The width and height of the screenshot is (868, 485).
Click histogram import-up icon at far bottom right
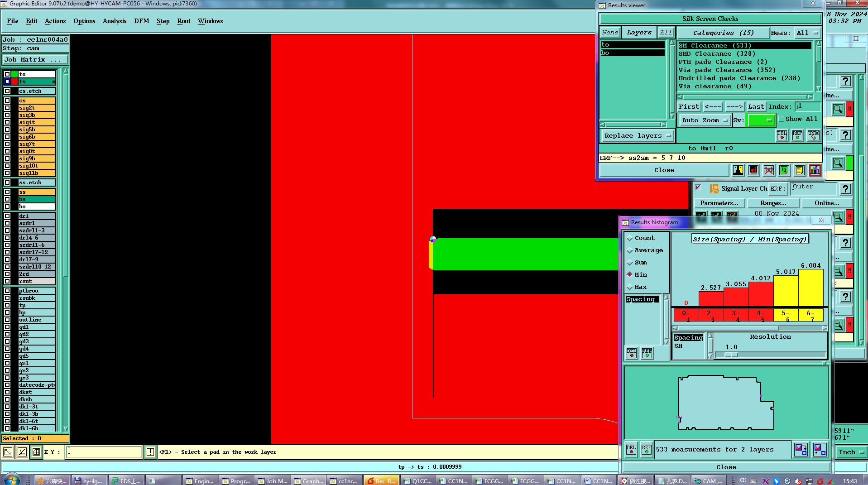[x=820, y=450]
